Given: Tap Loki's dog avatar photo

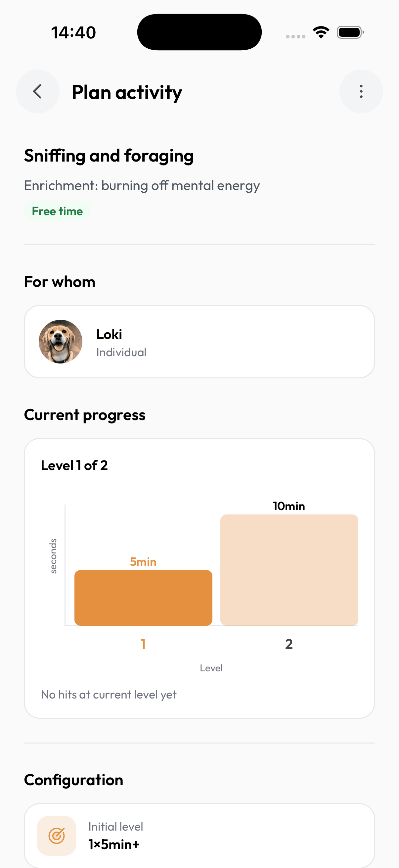Looking at the screenshot, I should (61, 342).
